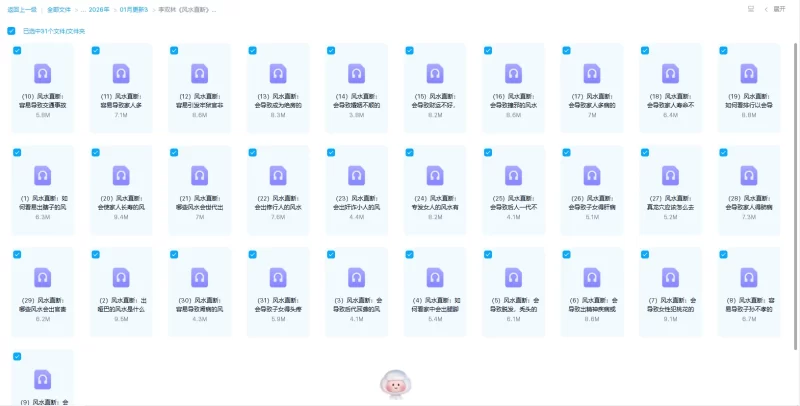Click the vertical scrollbar on right edge
Viewport: 800px width, 406px height.
pos(796,196)
